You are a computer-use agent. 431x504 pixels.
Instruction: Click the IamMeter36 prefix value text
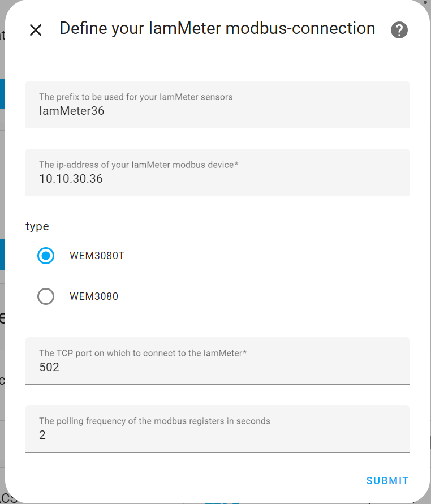point(72,111)
